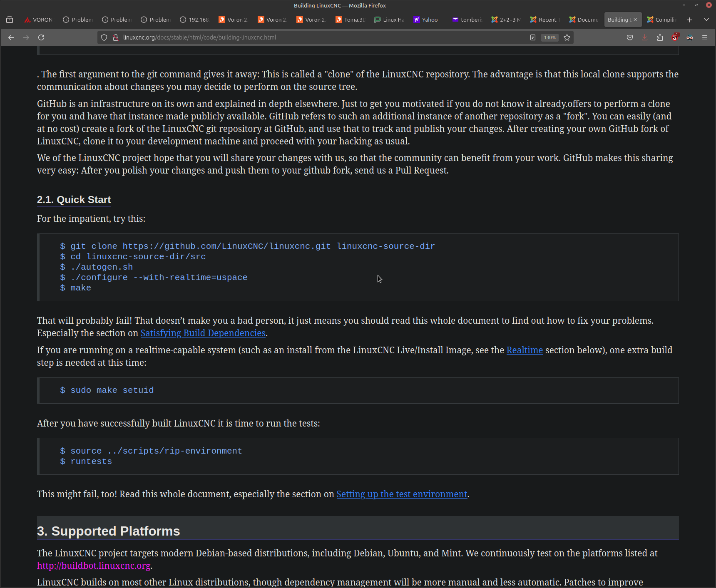Open the Firefox View icon
This screenshot has width=716, height=588.
(x=10, y=20)
